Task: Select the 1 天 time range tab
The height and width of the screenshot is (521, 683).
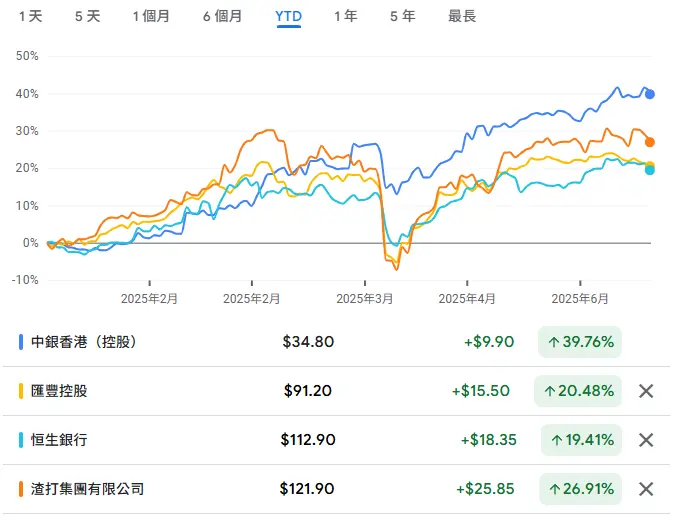Action: point(30,17)
